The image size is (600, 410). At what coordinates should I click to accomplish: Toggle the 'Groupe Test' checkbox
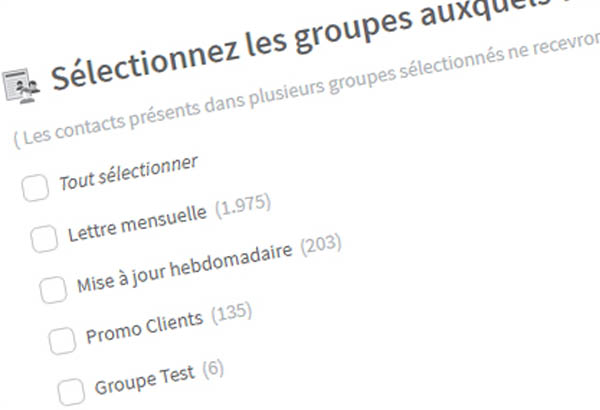click(71, 391)
